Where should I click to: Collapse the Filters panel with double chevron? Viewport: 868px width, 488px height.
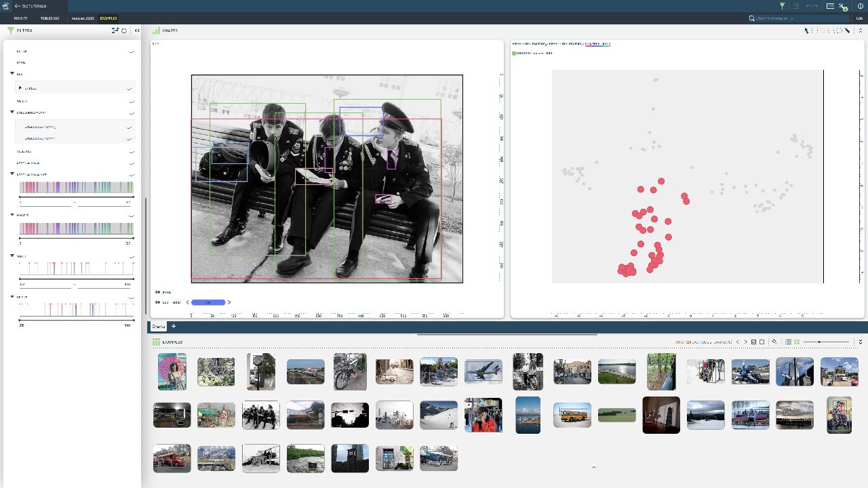point(137,30)
